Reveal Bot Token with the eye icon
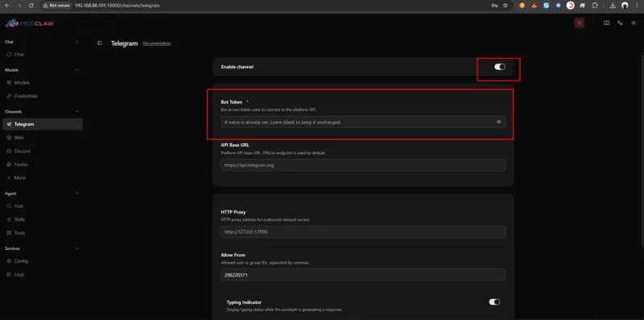 [x=498, y=122]
